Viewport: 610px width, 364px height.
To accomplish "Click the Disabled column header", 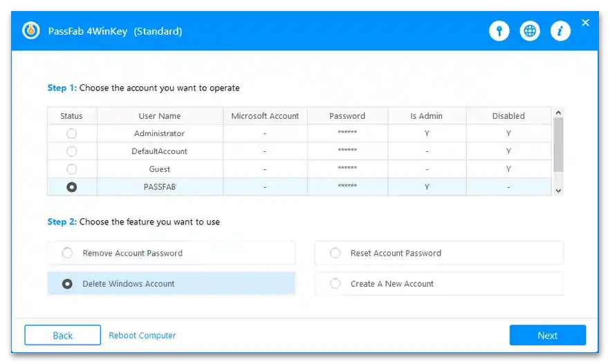I will coord(508,116).
